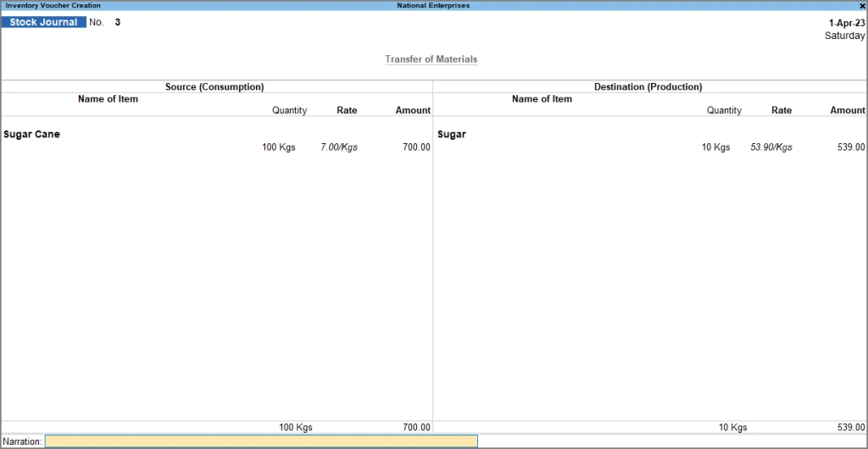Click the Destination (Production) column header
The height and width of the screenshot is (449, 868).
click(648, 86)
